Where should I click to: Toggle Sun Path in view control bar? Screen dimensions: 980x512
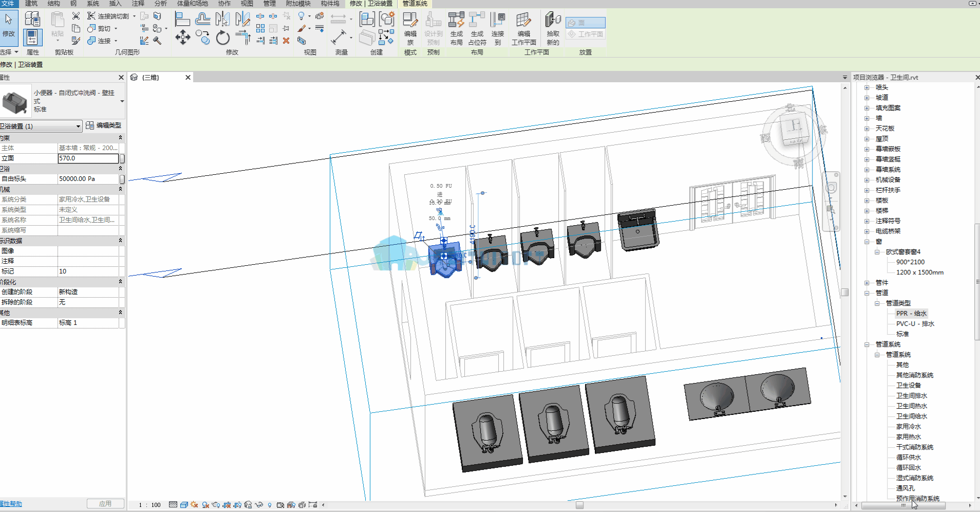pyautogui.click(x=194, y=505)
